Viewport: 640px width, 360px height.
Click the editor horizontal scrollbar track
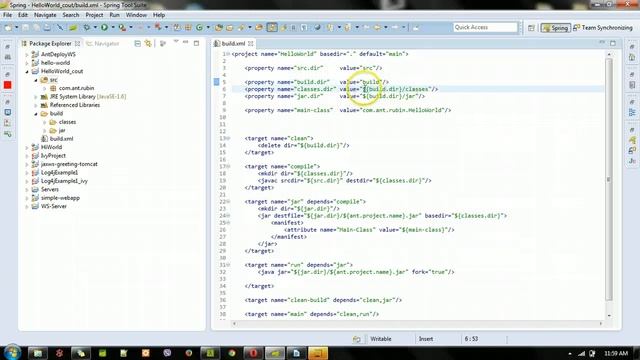417,323
